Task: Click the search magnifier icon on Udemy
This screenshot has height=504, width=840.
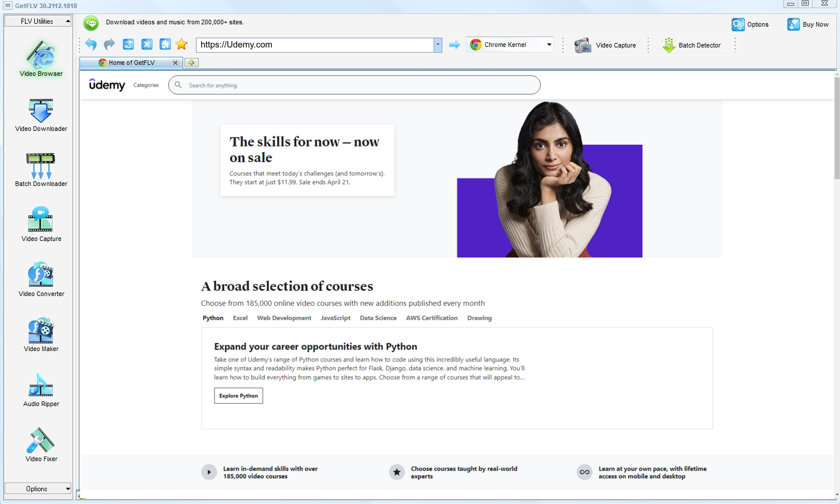Action: tap(178, 85)
